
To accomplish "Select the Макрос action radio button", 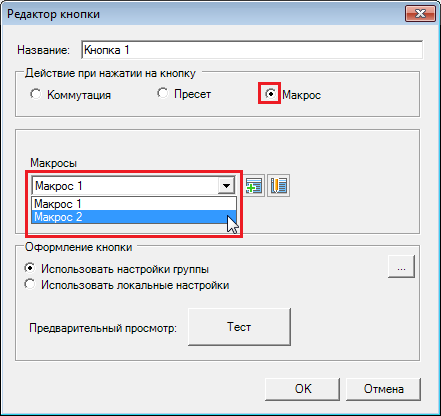I will [270, 94].
